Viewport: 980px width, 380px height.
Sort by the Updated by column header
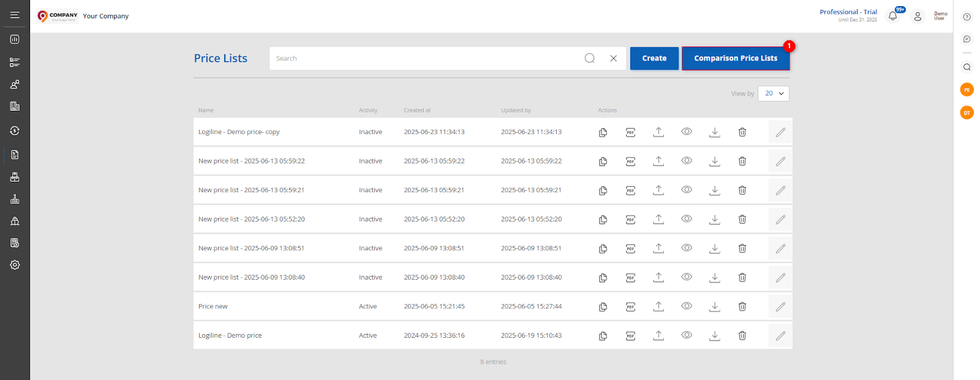pos(516,110)
